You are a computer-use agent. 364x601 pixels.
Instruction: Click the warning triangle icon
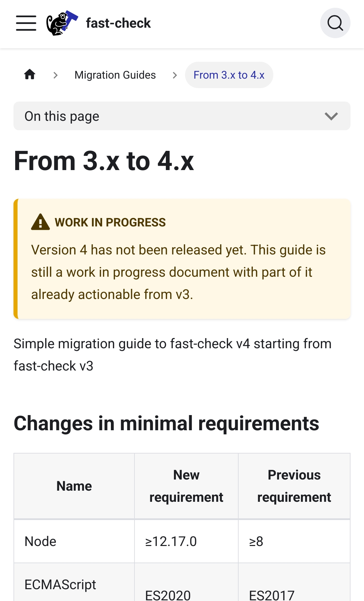click(x=40, y=222)
